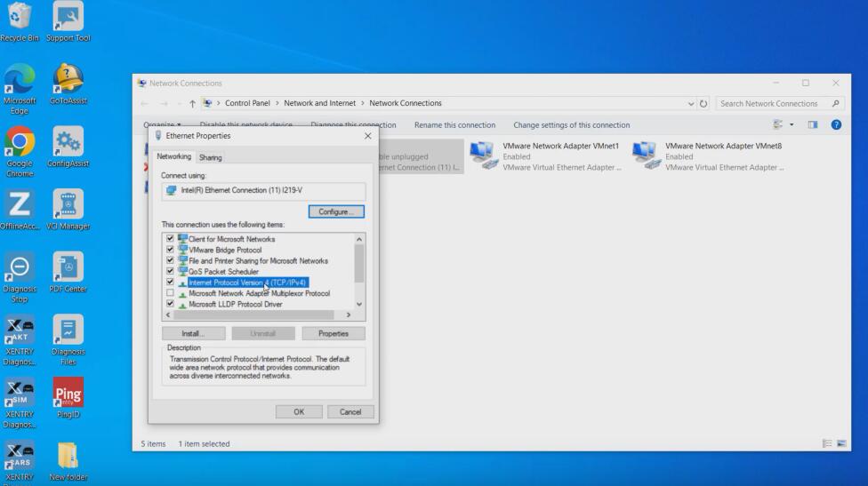Open the Support Tool desktop shortcut
This screenshot has height=486, width=868.
68,22
